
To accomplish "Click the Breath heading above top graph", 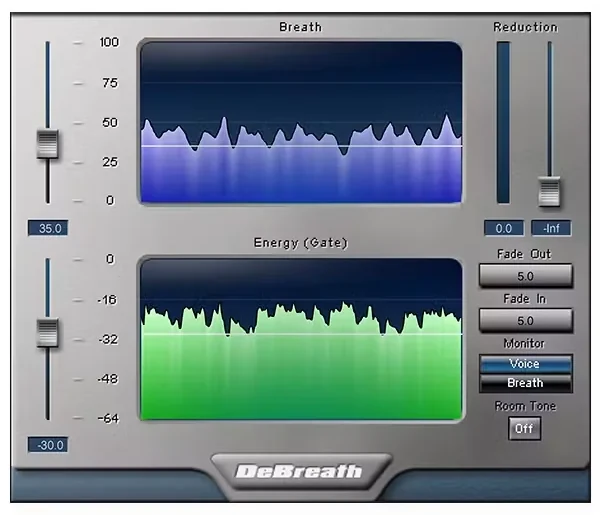I will pos(300,27).
